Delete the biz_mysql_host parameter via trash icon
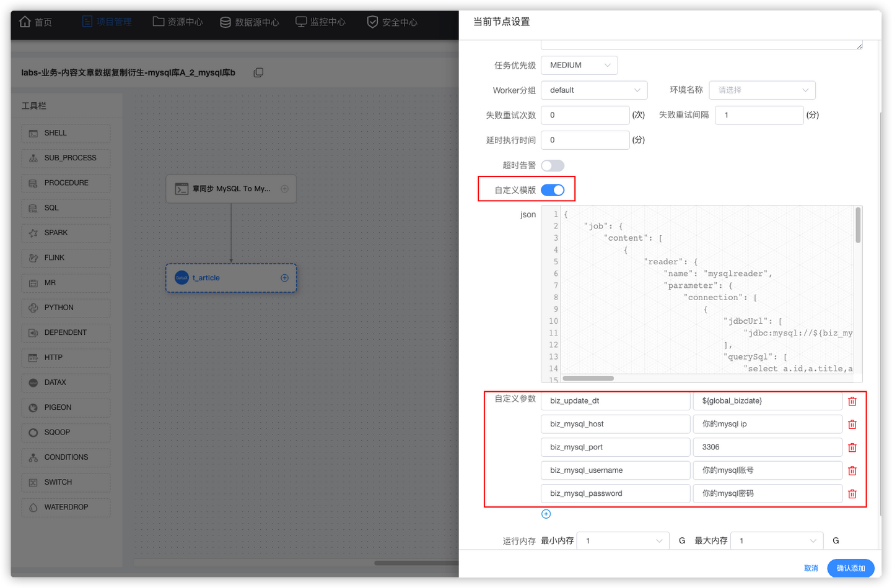Viewport: 892px width, 588px height. 852,424
